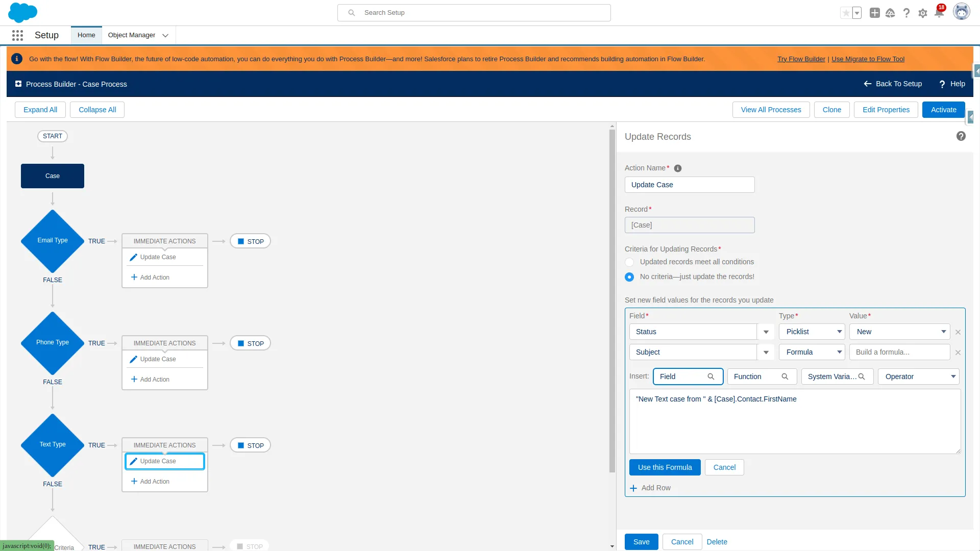This screenshot has width=980, height=551.
Task: Expand the Subject field Type Formula dropdown
Action: pos(839,352)
